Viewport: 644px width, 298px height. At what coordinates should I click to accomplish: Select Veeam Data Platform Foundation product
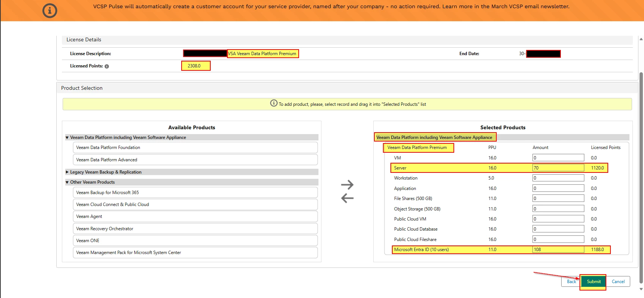coord(195,148)
